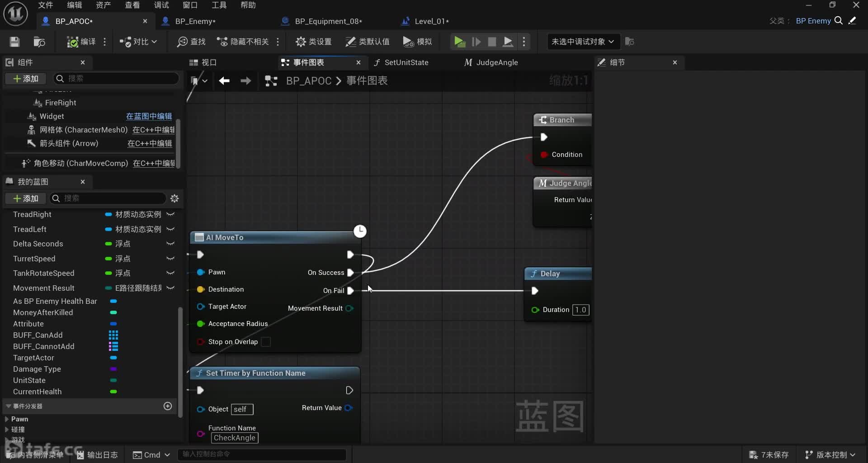Screen dimensions: 868x463
Task: Click the 查找 find icon
Action: click(191, 42)
